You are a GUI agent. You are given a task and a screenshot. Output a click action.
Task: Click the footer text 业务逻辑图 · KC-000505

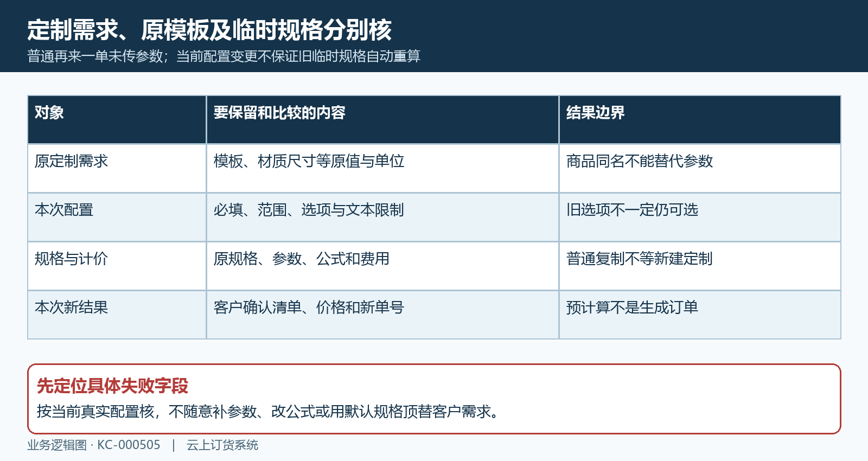coord(94,445)
